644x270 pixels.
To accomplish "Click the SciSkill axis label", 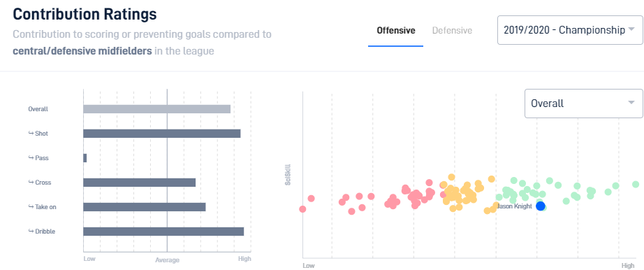I will (288, 174).
